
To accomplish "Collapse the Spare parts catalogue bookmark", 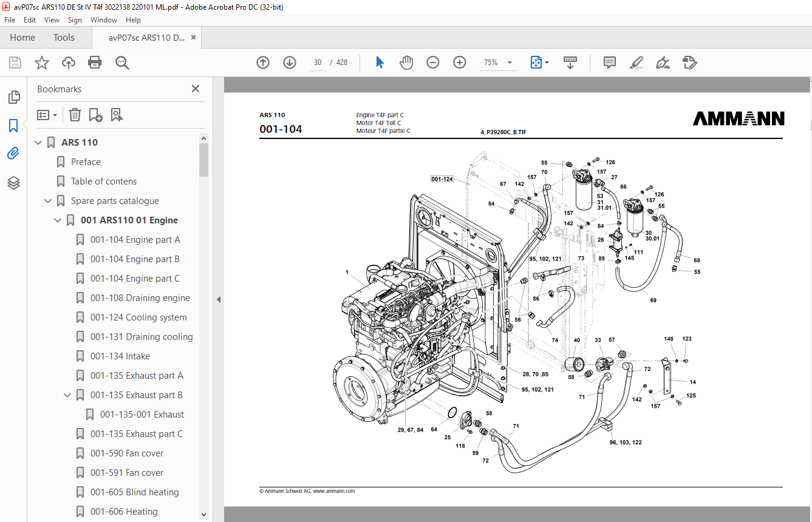I will point(49,201).
